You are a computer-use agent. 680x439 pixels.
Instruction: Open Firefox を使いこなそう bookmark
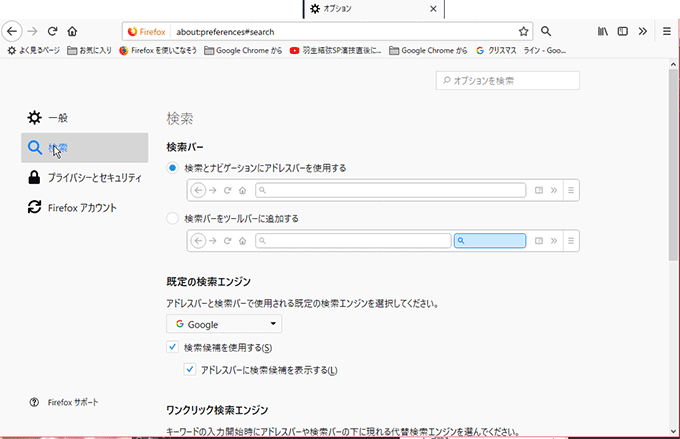(158, 50)
